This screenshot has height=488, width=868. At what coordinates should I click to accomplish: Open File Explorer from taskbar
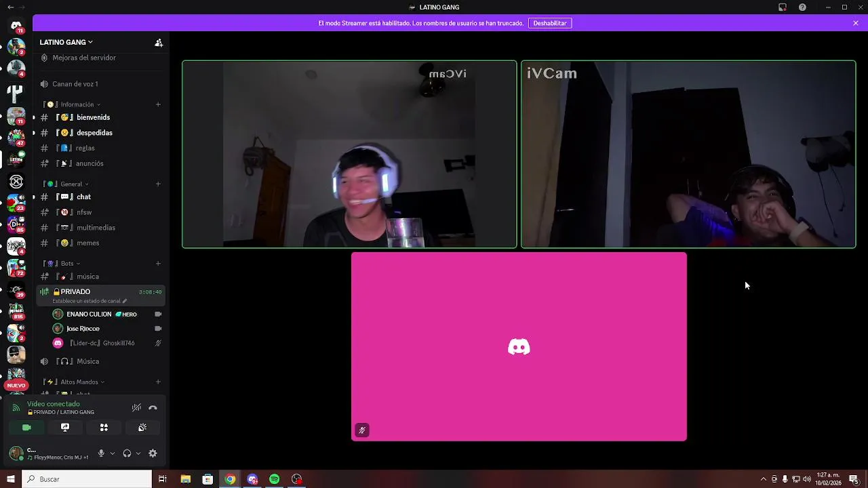click(x=186, y=479)
